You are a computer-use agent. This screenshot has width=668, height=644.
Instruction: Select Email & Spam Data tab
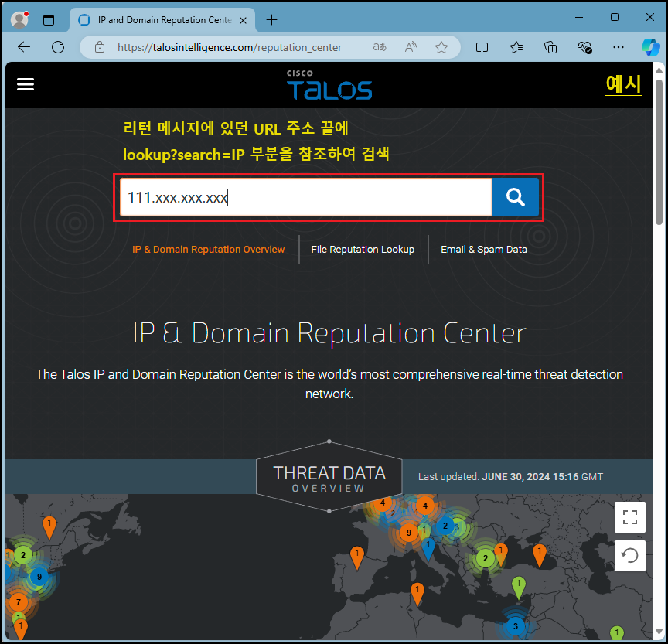pyautogui.click(x=484, y=250)
